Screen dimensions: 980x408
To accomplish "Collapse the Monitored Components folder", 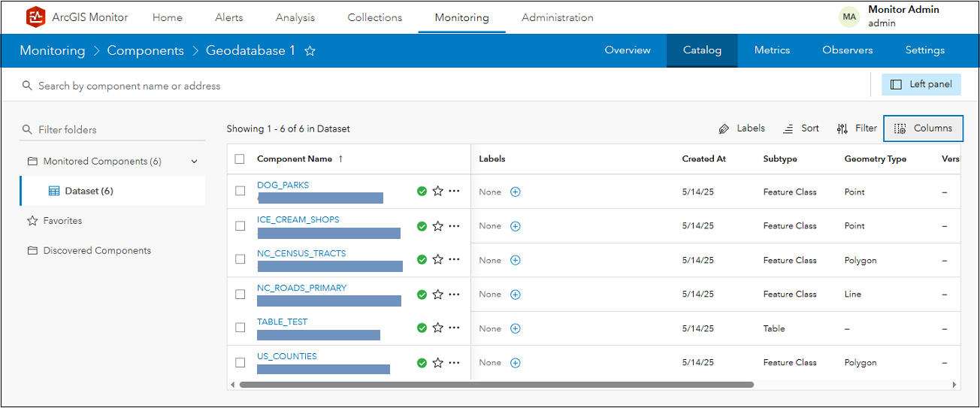I will [195, 162].
